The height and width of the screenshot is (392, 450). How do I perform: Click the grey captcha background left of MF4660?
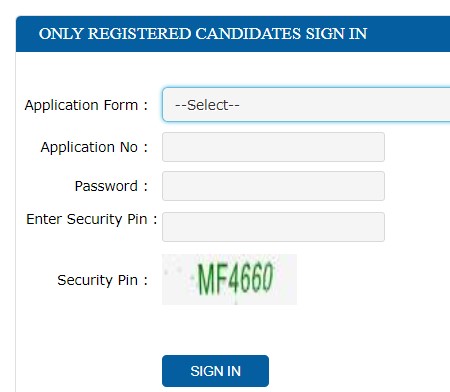178,279
